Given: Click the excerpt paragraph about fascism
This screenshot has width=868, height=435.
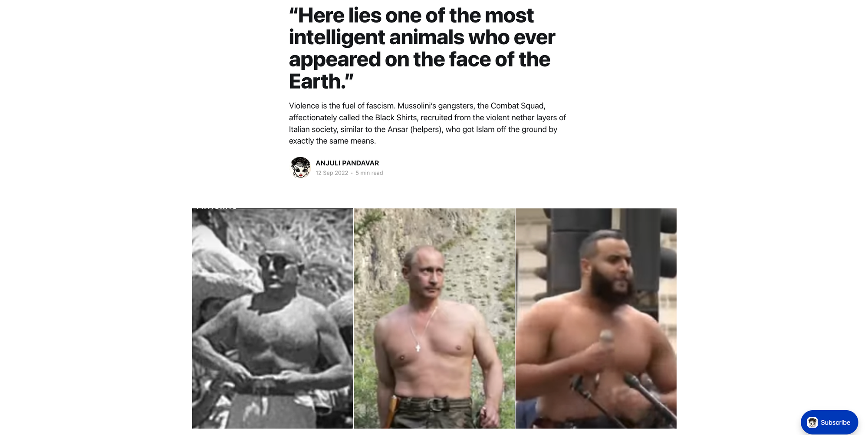Looking at the screenshot, I should pyautogui.click(x=427, y=123).
